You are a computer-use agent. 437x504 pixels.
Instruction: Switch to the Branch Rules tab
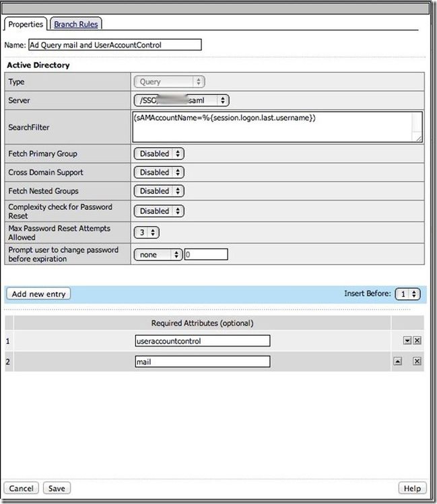click(x=76, y=24)
